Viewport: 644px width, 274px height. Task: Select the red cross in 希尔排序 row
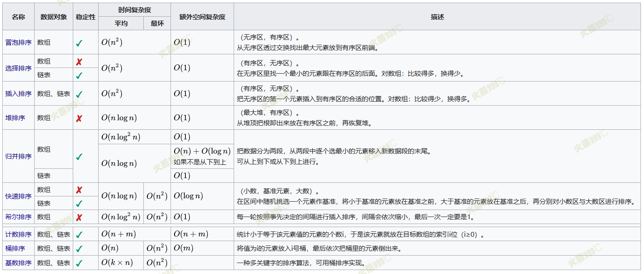[x=79, y=217]
